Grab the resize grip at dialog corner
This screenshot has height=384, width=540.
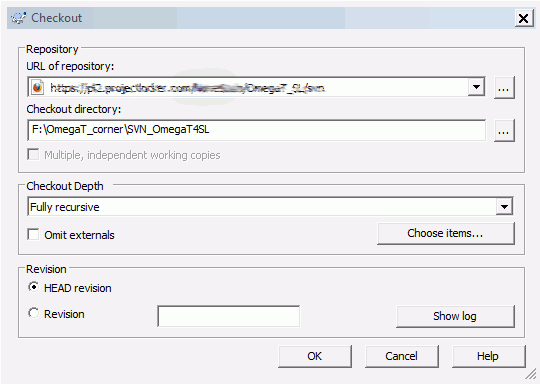(x=531, y=374)
